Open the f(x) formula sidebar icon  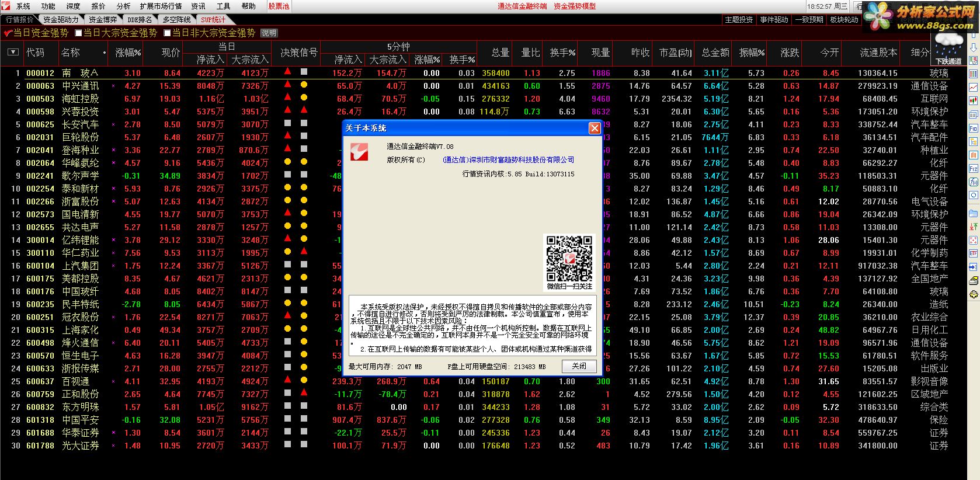[974, 182]
